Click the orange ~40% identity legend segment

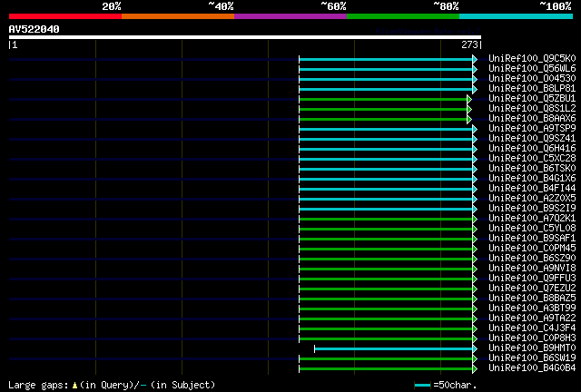[178, 16]
